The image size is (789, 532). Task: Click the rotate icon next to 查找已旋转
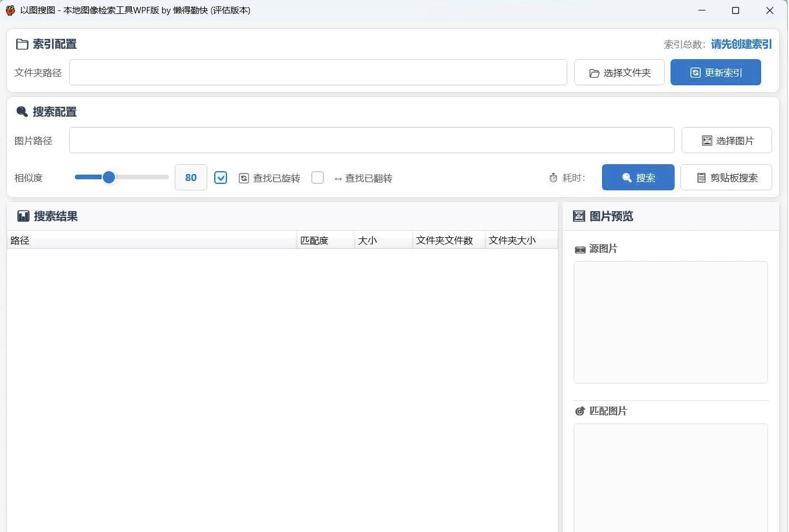click(x=244, y=178)
